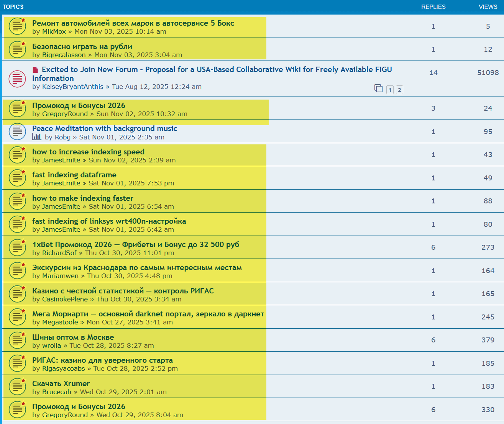The height and width of the screenshot is (424, 504).
Task: Click the unread topic icon on the bottom "Промокод и Бонусы 2026"
Action: point(17,409)
